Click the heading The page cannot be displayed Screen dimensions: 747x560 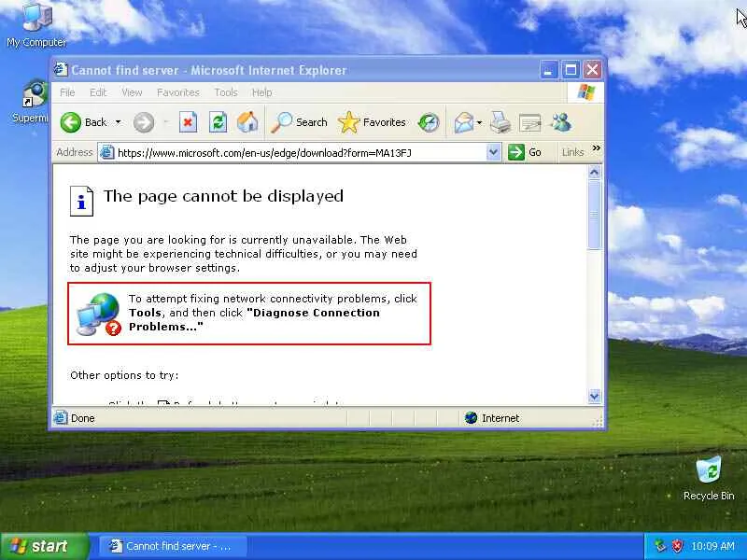[x=223, y=196]
